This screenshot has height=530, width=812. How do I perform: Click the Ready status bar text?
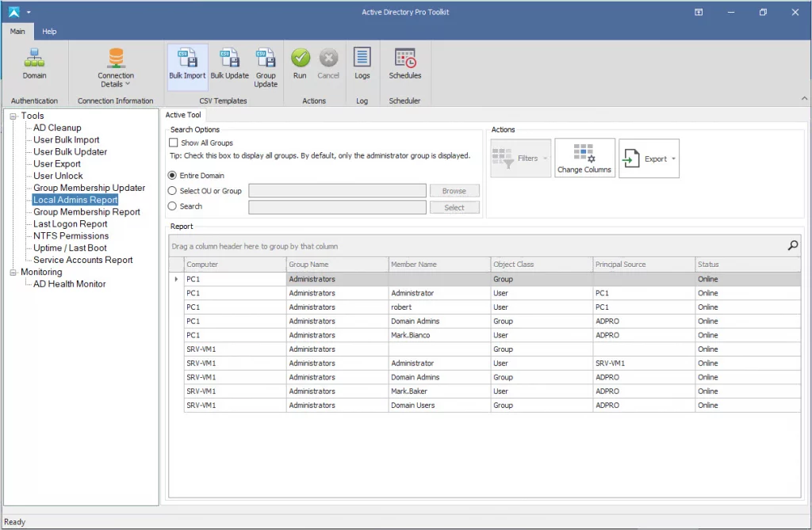pyautogui.click(x=14, y=522)
